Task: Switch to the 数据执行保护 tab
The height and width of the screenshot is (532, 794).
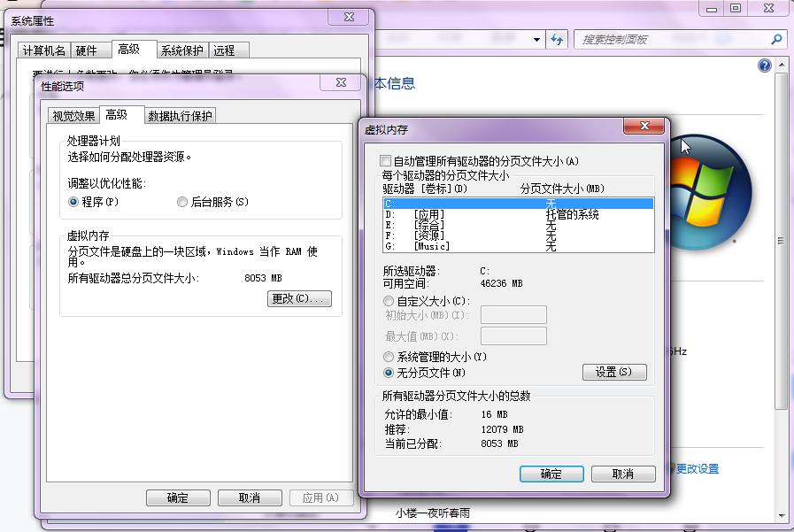Action: tap(179, 114)
